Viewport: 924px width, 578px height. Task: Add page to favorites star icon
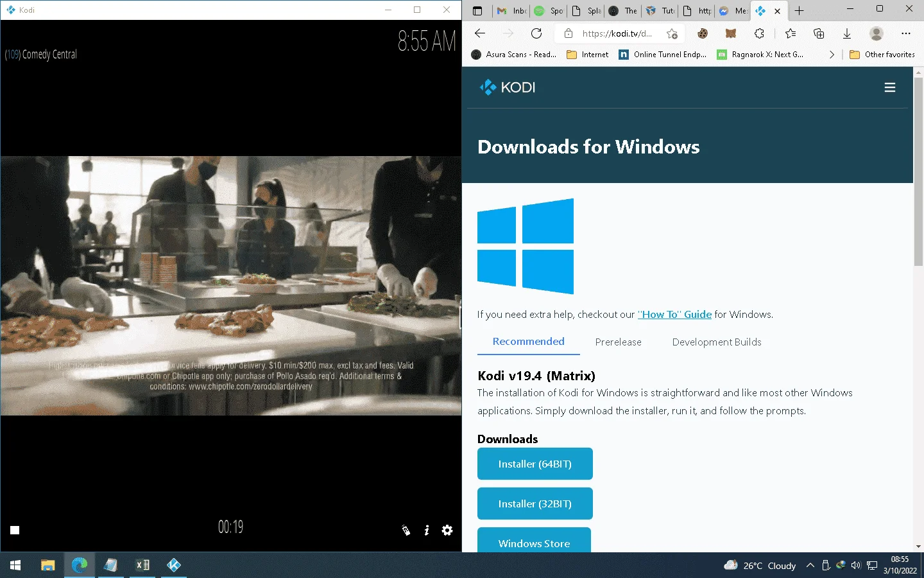click(x=672, y=33)
